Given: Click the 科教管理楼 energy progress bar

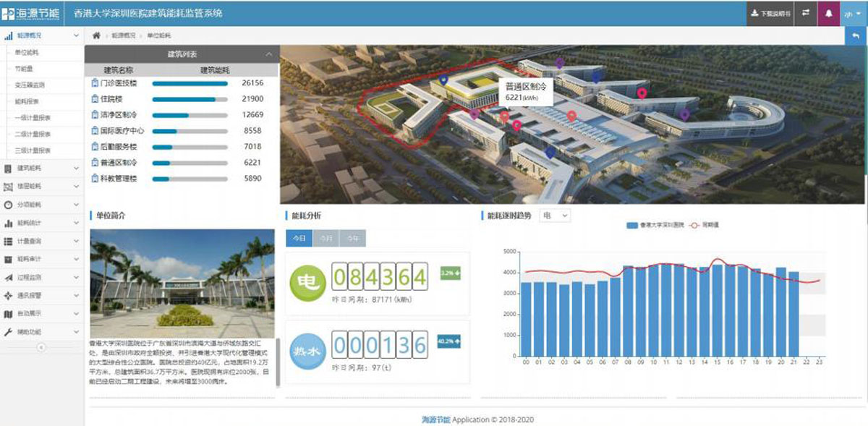Looking at the screenshot, I should [x=190, y=179].
